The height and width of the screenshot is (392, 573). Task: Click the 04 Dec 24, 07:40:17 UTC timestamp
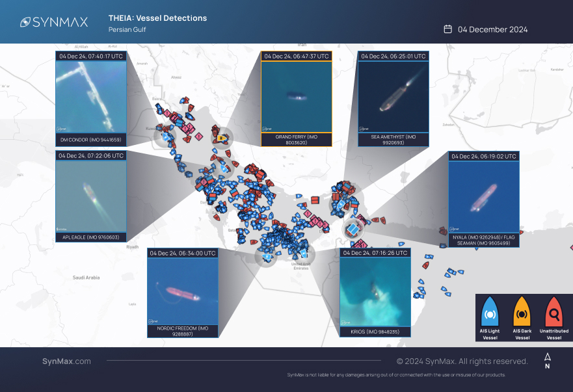pyautogui.click(x=91, y=57)
